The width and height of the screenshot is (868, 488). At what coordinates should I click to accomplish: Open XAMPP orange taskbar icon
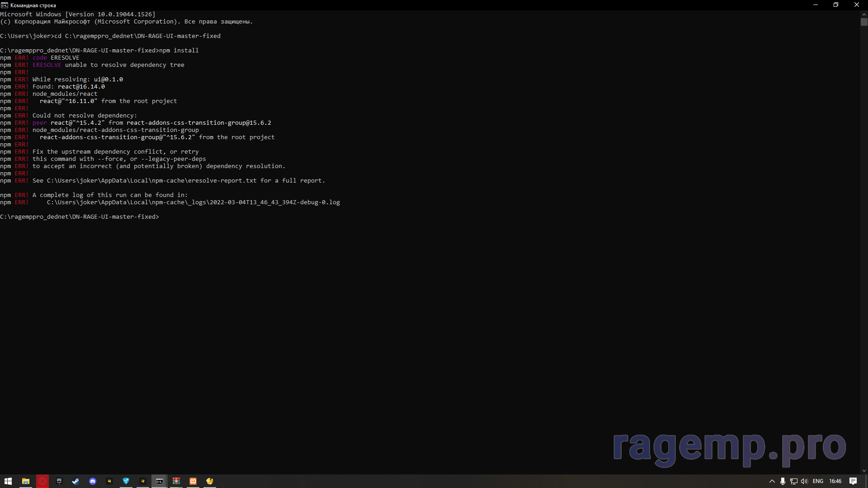coord(193,481)
